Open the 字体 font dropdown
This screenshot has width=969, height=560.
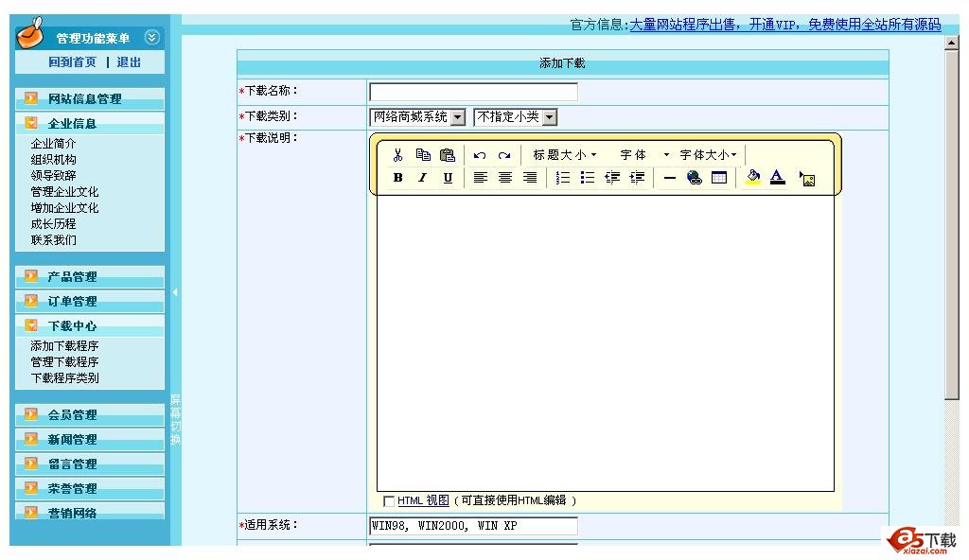pyautogui.click(x=644, y=155)
